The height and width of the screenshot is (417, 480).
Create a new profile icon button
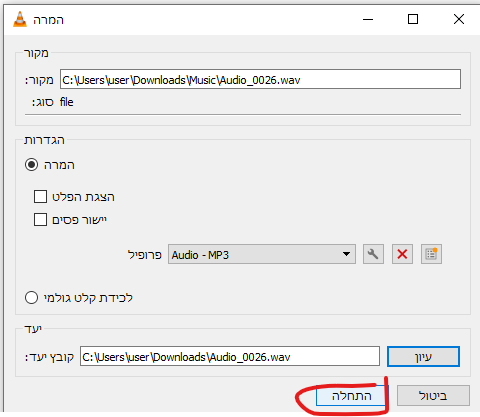(x=431, y=254)
